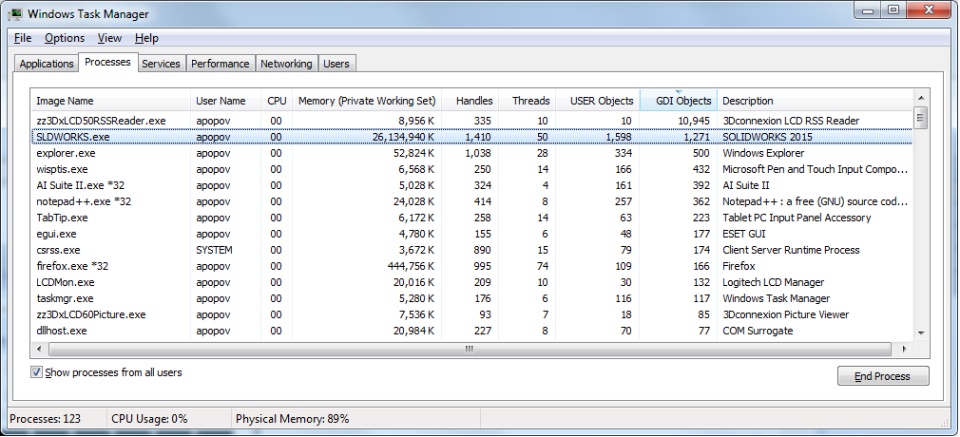960x437 pixels.
Task: Click Client Server Runtime Process description
Action: (x=791, y=250)
